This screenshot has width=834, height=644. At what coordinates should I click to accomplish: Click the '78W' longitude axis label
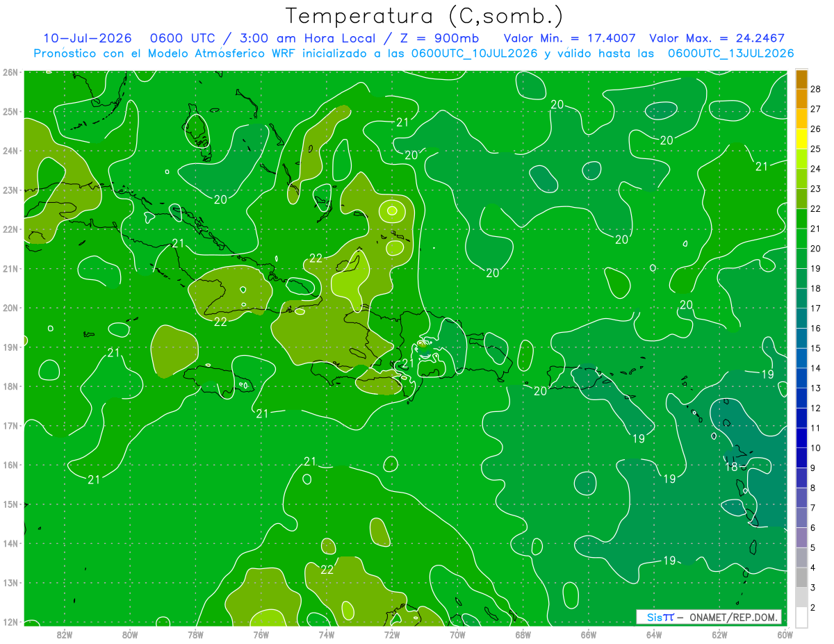tap(195, 634)
